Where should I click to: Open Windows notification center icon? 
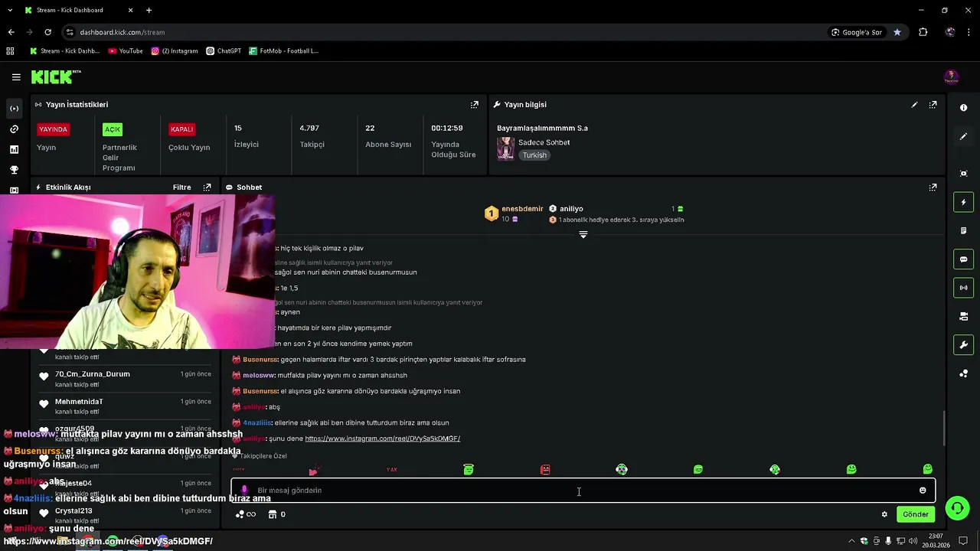click(963, 541)
